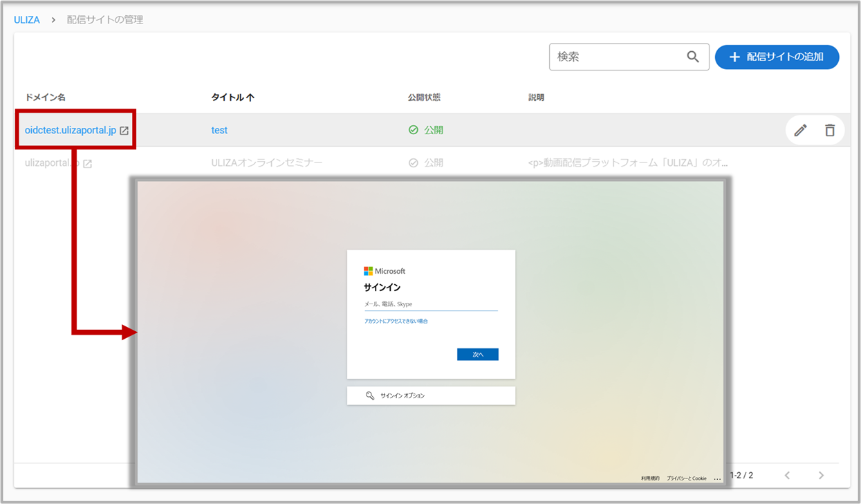Screen dimensions: 861x504
Task: Click the メール、電話、Skype input field
Action: (x=431, y=304)
